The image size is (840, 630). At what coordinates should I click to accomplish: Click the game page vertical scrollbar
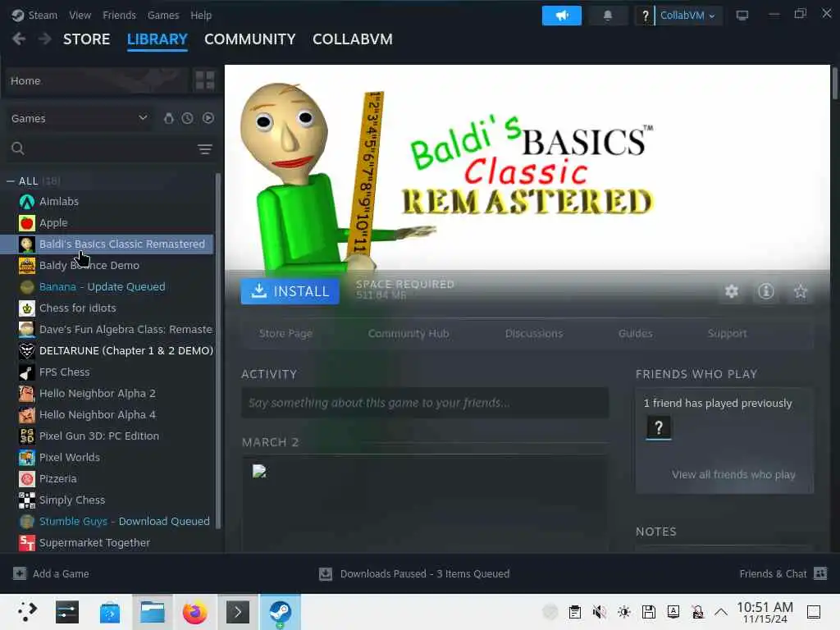(834, 83)
